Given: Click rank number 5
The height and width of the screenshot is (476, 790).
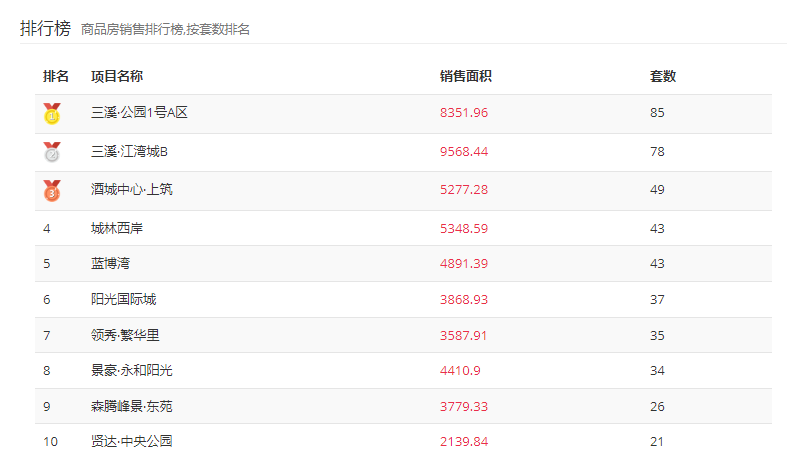Looking at the screenshot, I should (x=47, y=263).
